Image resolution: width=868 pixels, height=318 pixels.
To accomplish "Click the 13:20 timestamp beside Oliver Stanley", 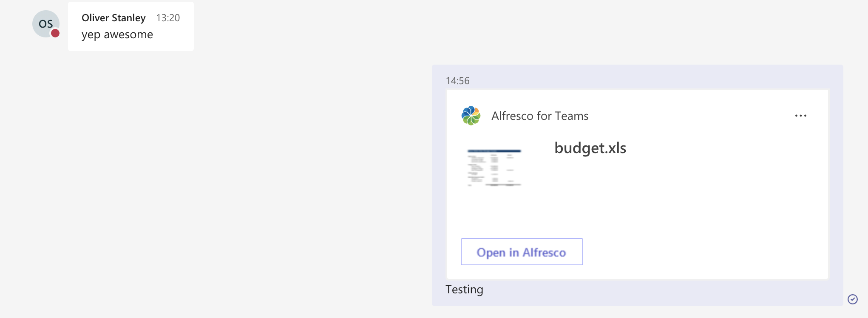I will [168, 18].
